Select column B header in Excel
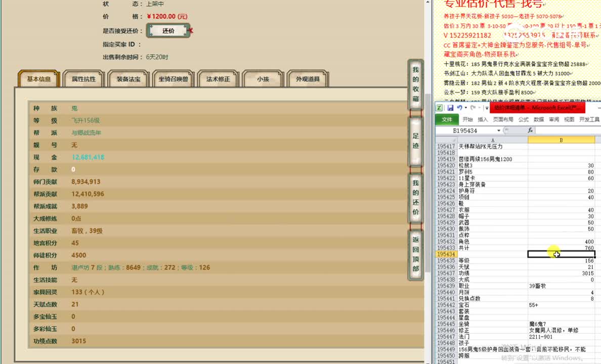The width and height of the screenshot is (601, 364). pyautogui.click(x=561, y=140)
